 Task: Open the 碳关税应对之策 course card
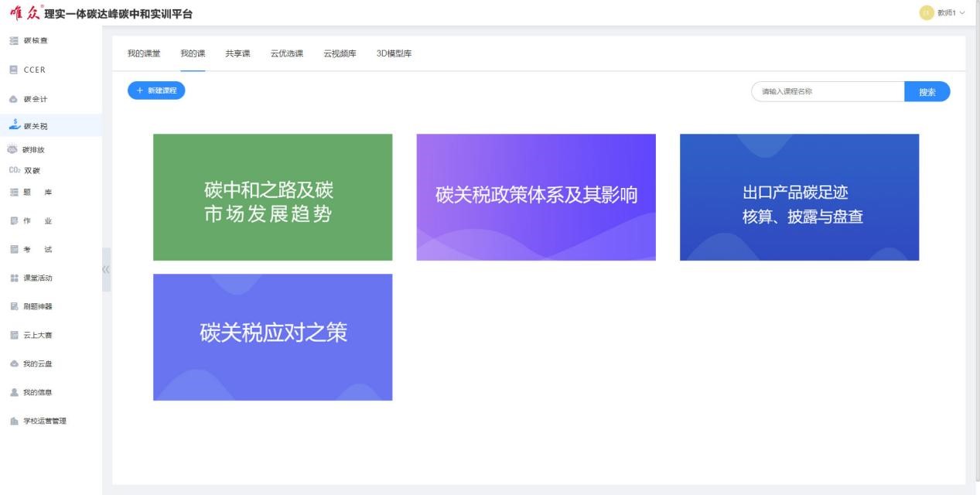[x=272, y=337]
